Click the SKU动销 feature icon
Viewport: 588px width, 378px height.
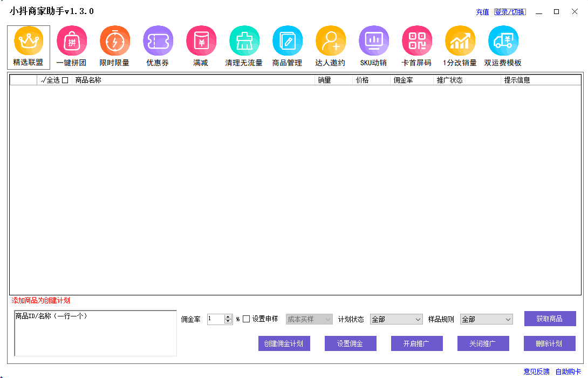coord(374,40)
